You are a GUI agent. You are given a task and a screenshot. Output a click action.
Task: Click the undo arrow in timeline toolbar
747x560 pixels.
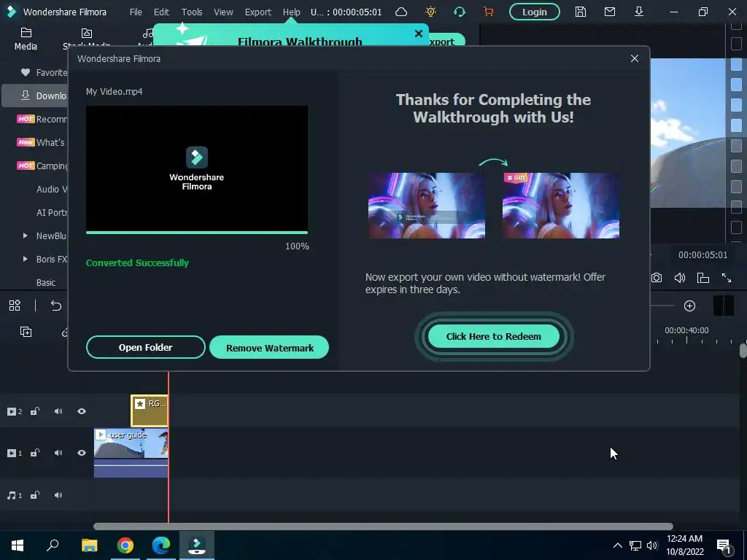pyautogui.click(x=55, y=306)
